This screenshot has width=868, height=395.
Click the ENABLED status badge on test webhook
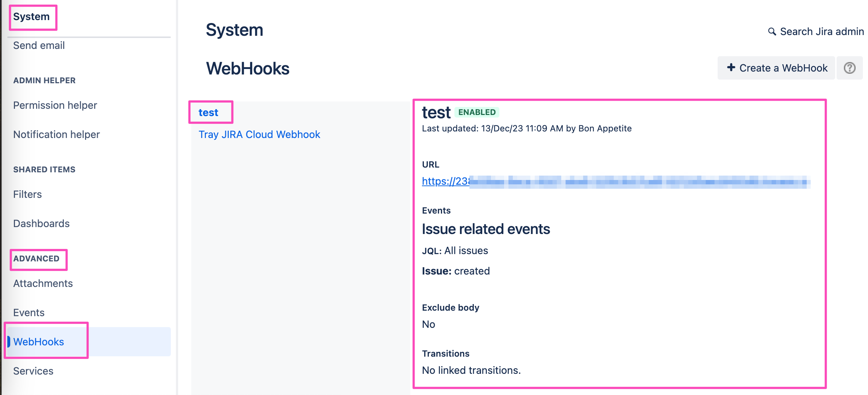click(477, 112)
